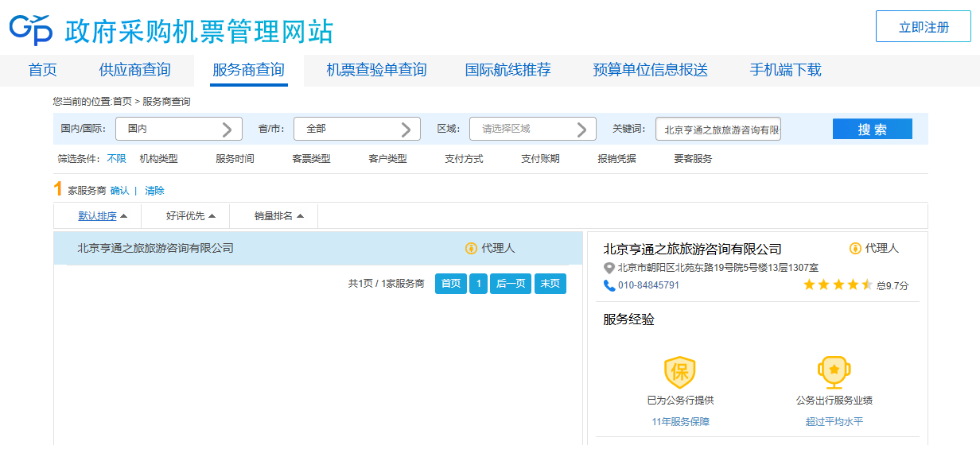This screenshot has height=453, width=980.
Task: Click the star rating icons
Action: [x=838, y=285]
